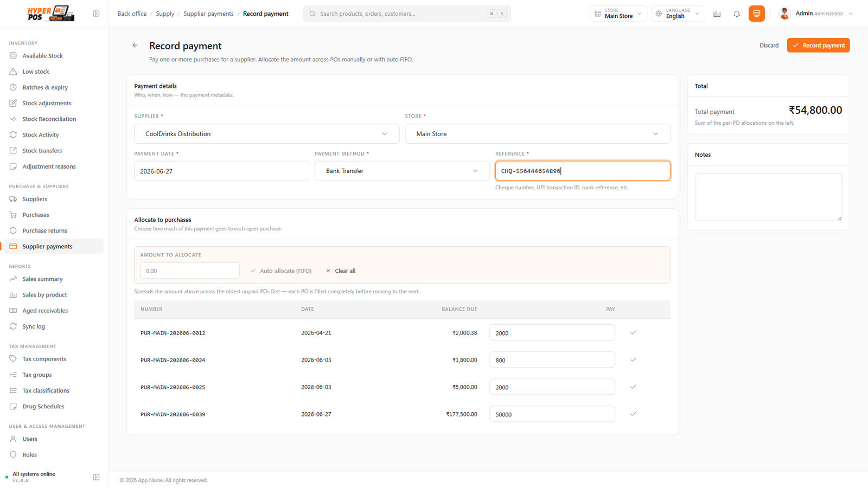Open Stock transfers
This screenshot has width=868, height=488.
pos(54,151)
